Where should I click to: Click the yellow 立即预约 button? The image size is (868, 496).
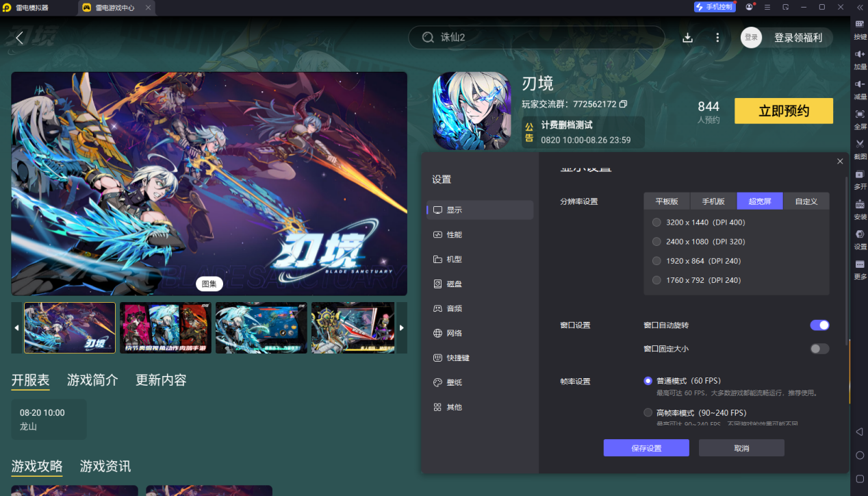tap(784, 111)
